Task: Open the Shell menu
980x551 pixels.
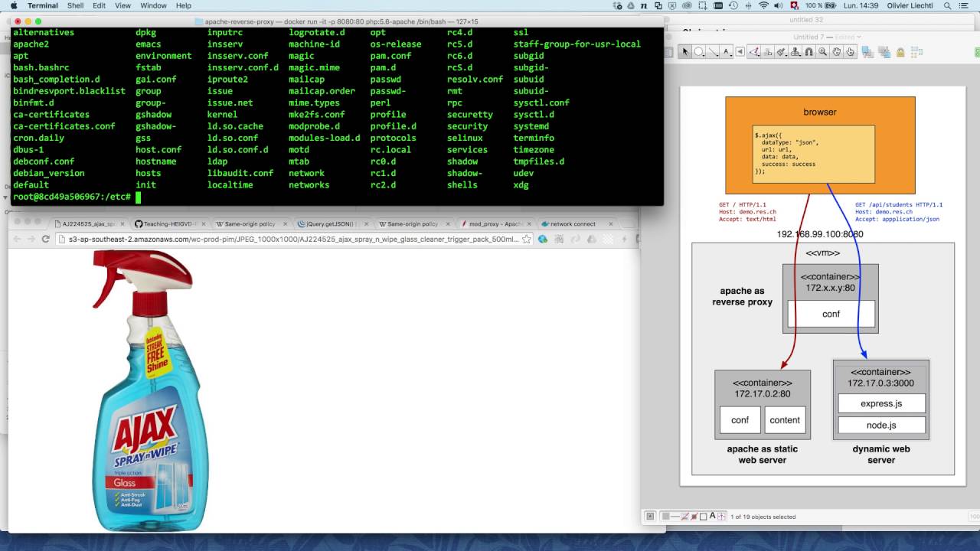Action: [x=75, y=5]
